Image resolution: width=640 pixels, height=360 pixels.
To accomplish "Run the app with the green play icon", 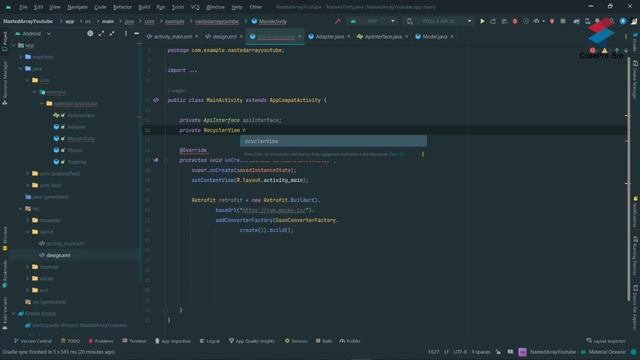I will click(482, 21).
